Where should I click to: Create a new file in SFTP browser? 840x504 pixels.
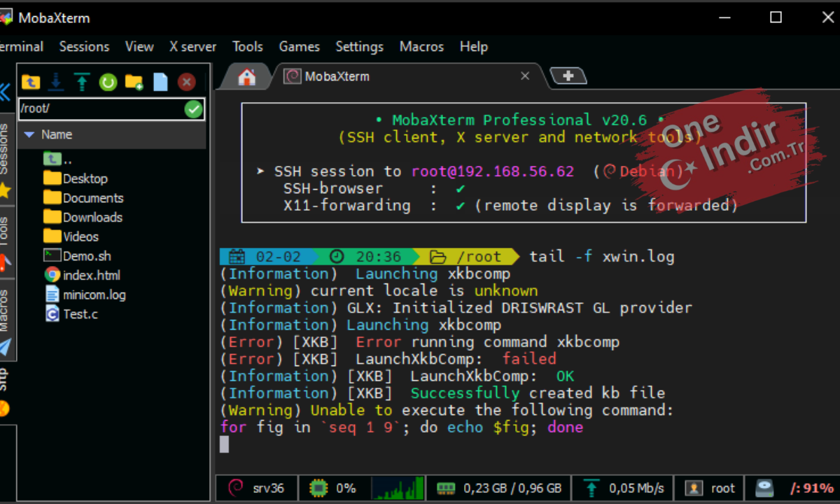click(x=160, y=82)
